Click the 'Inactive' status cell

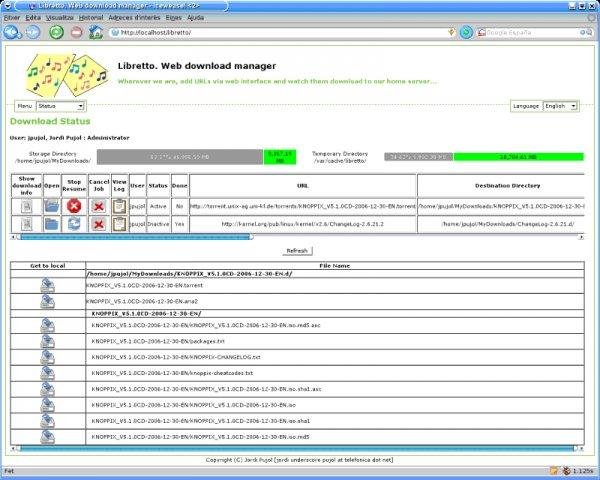click(158, 224)
